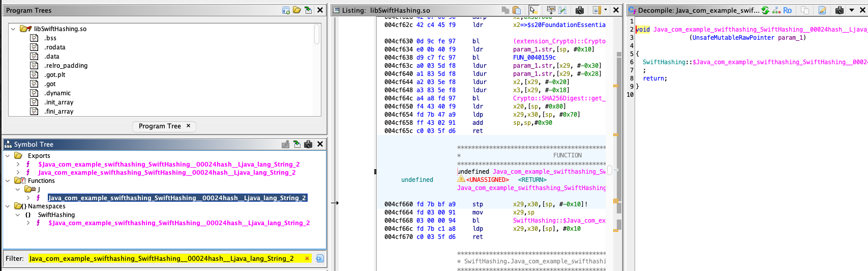The height and width of the screenshot is (271, 868).
Task: Select the .rodata section
Action: tap(54, 47)
